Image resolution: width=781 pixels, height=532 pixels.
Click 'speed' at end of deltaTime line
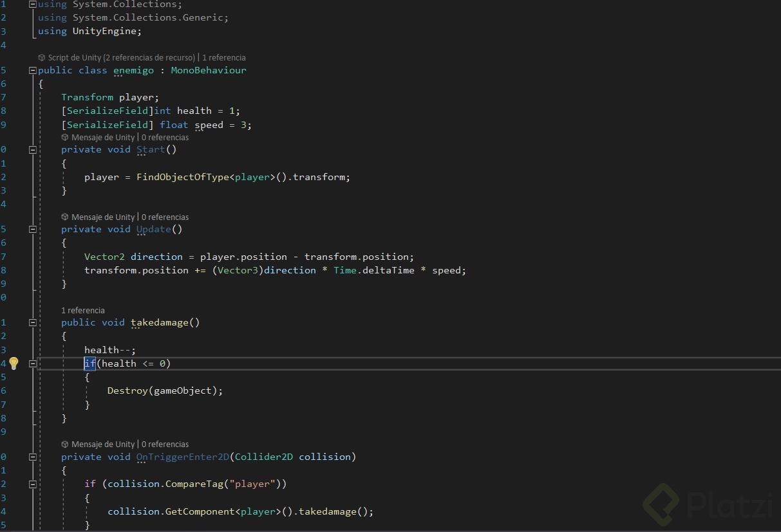click(446, 270)
